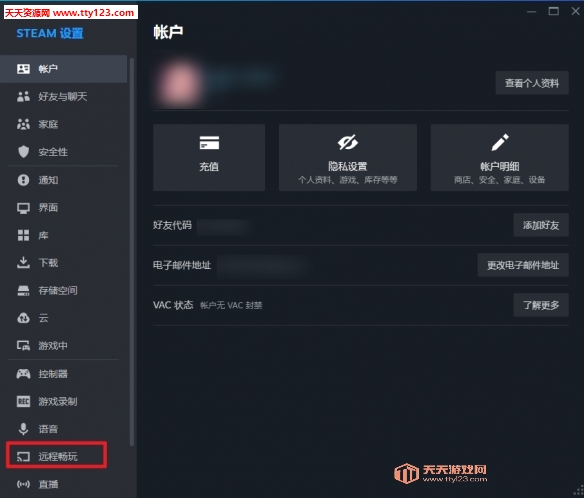This screenshot has height=498, width=584.
Task: Open the 远程畅玩 settings page
Action: coord(57,456)
